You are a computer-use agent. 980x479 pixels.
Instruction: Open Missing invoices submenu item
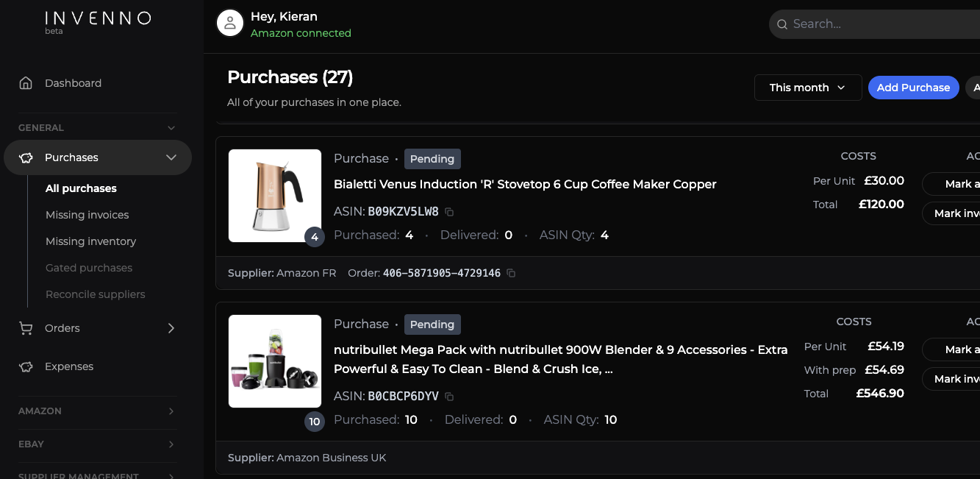[87, 215]
